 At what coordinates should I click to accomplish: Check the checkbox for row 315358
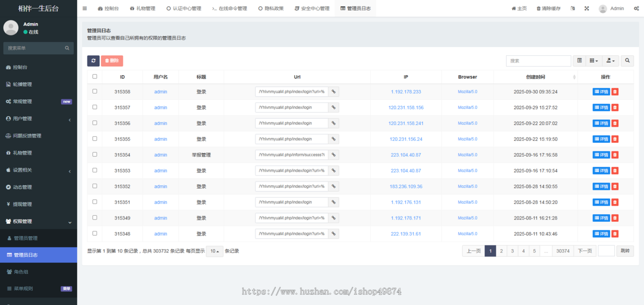tap(95, 91)
